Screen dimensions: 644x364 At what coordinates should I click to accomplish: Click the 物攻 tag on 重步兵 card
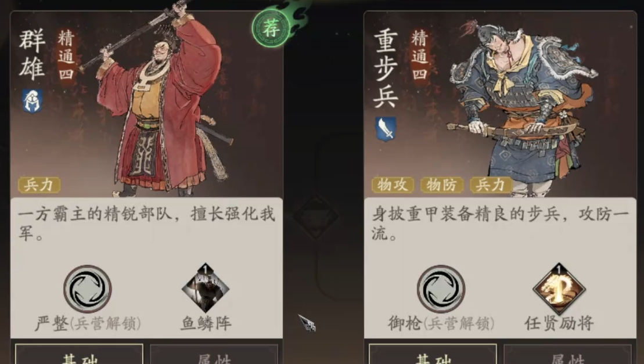pos(393,185)
